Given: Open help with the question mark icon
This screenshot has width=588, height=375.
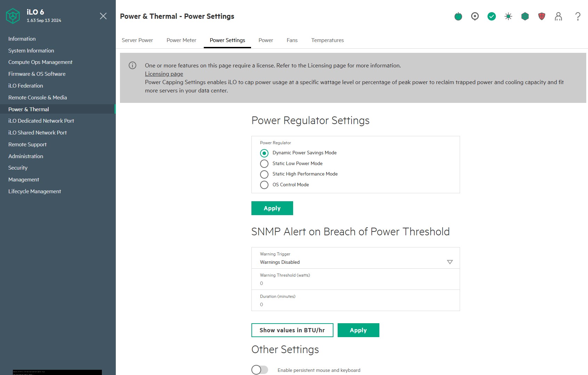Looking at the screenshot, I should [x=578, y=16].
